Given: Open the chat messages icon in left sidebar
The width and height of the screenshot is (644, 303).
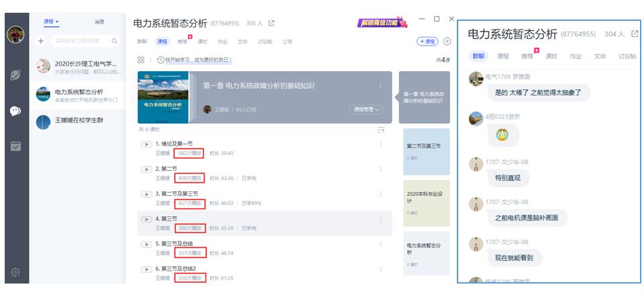Looking at the screenshot, I should (x=15, y=110).
